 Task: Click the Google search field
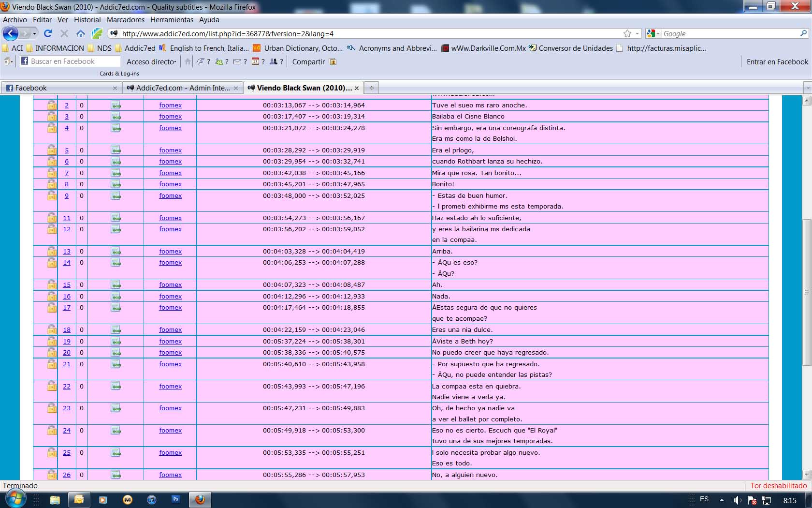click(x=730, y=33)
